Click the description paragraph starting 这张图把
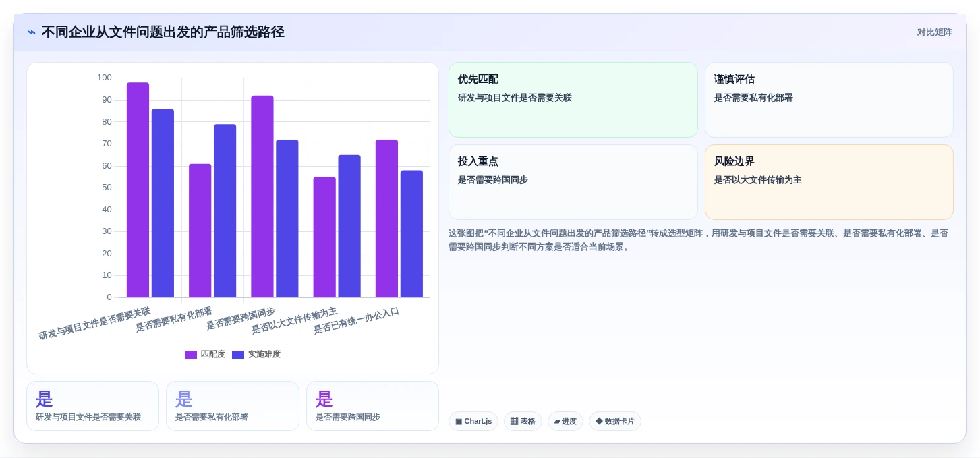The width and height of the screenshot is (980, 458). coord(699,240)
